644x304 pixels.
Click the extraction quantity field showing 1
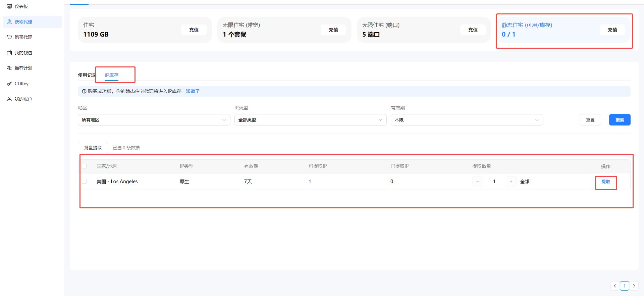(494, 182)
